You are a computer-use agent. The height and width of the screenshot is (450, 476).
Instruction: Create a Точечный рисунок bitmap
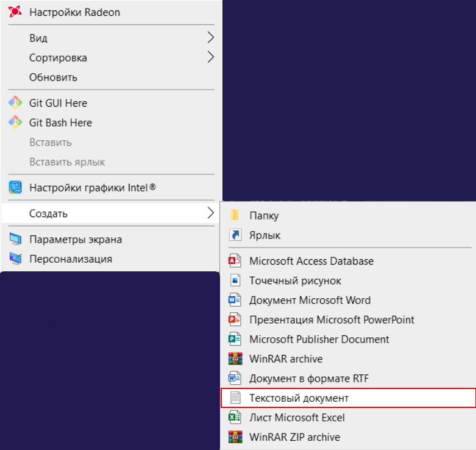click(x=348, y=280)
